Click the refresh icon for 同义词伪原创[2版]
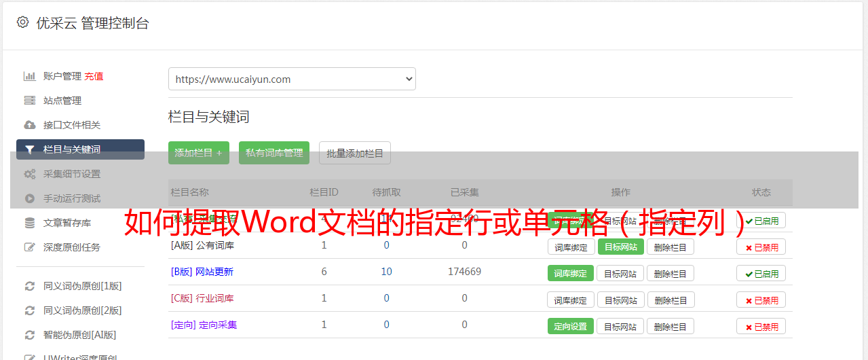The width and height of the screenshot is (868, 360). [x=29, y=310]
